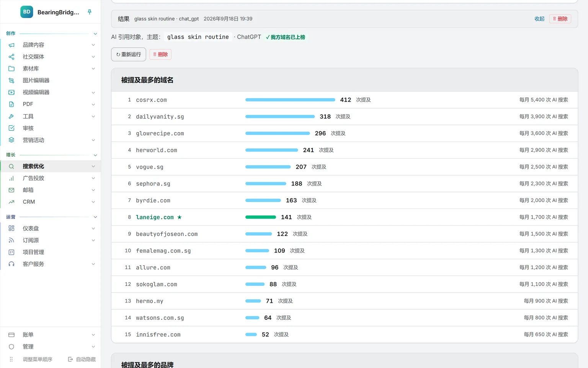Click the headset icon for 客户服务
The height and width of the screenshot is (368, 588).
tap(11, 264)
